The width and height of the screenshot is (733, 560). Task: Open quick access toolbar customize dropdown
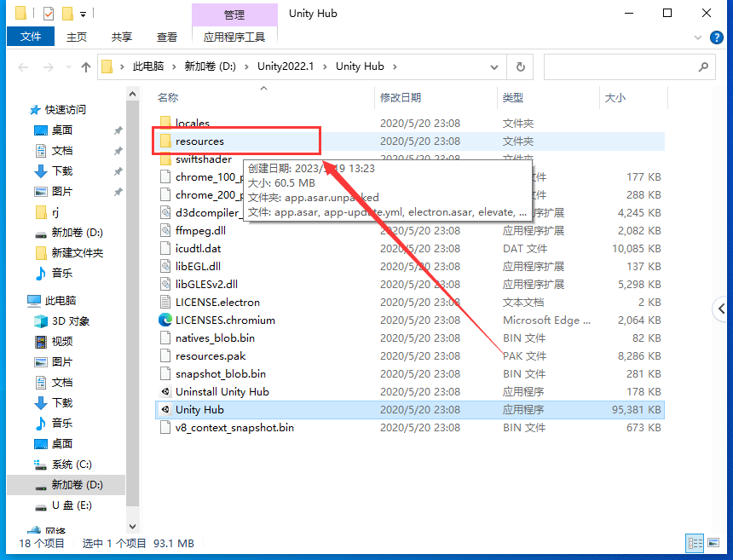tap(83, 14)
